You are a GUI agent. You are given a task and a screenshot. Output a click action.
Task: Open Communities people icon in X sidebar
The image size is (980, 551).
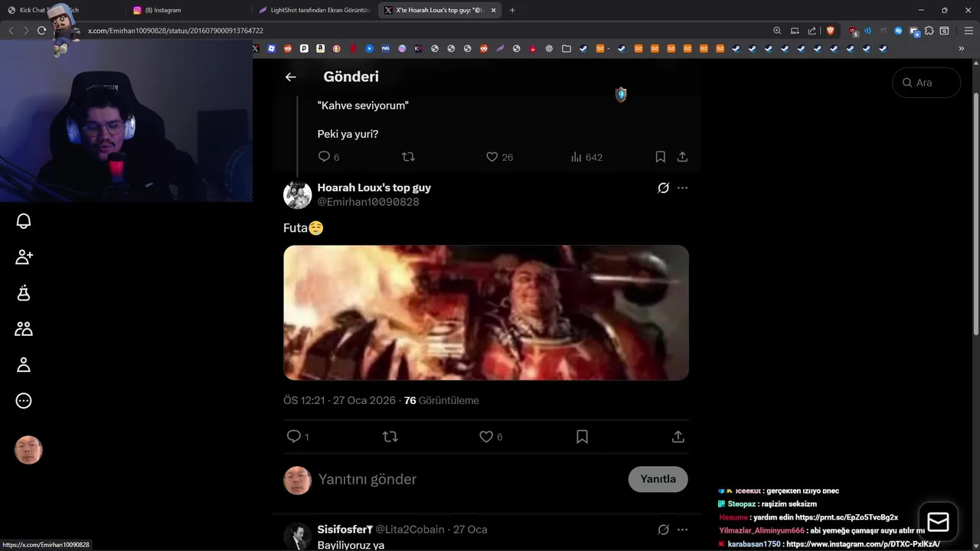coord(24,329)
